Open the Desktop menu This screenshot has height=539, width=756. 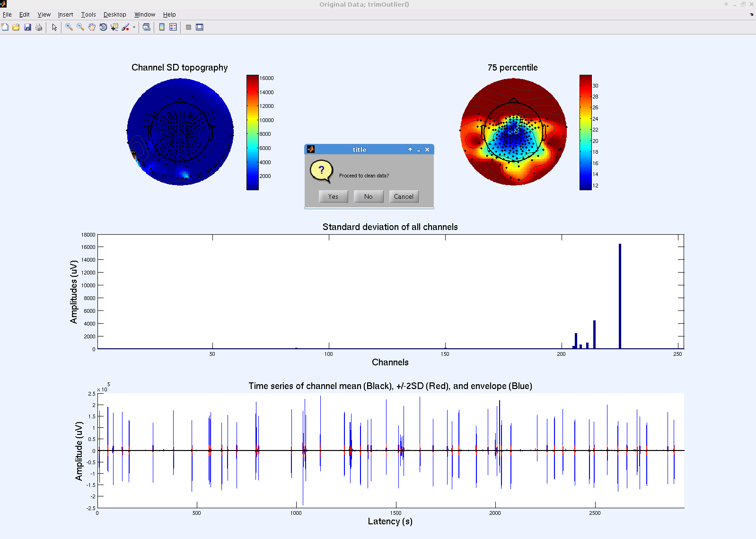click(x=114, y=15)
